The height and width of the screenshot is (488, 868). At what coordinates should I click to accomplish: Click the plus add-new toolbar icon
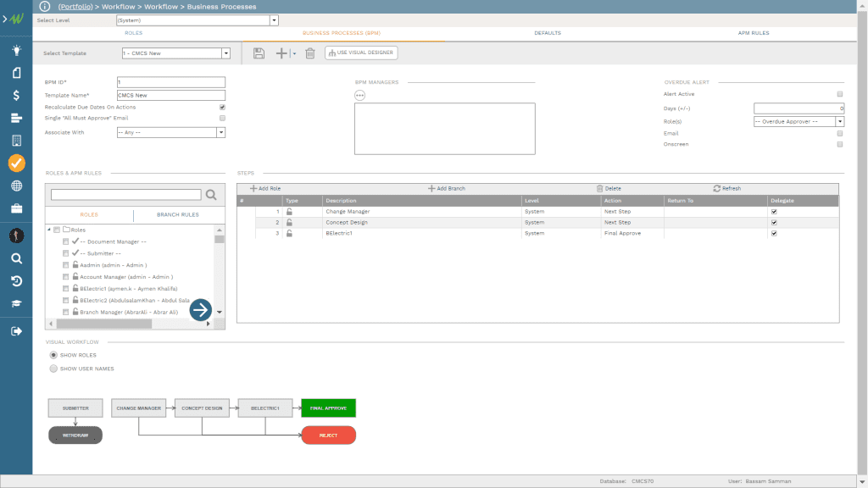point(281,53)
